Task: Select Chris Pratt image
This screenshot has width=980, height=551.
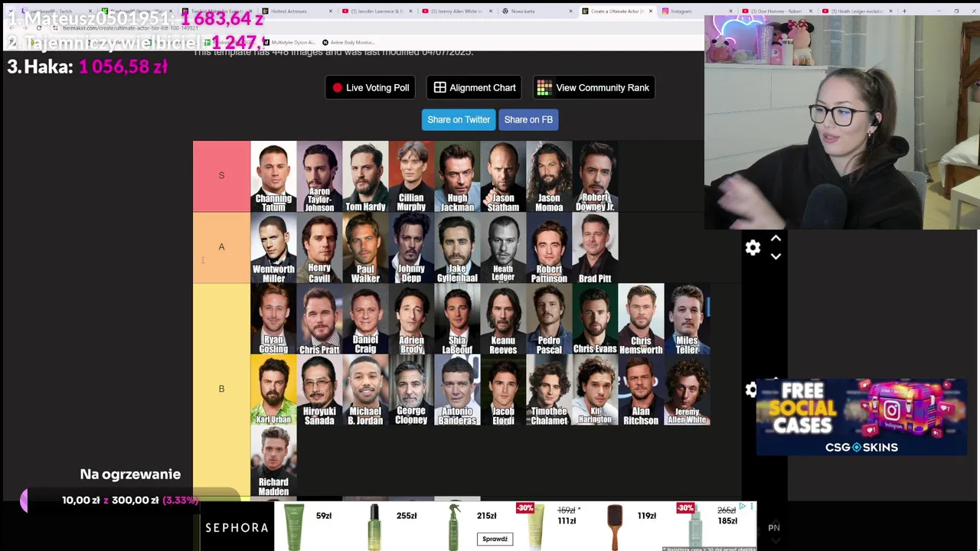Action: point(319,319)
